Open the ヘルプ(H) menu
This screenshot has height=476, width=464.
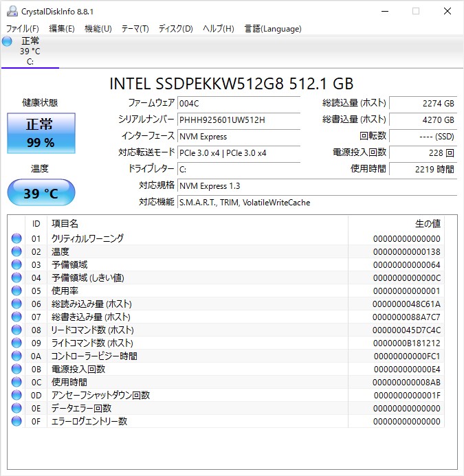pos(218,29)
